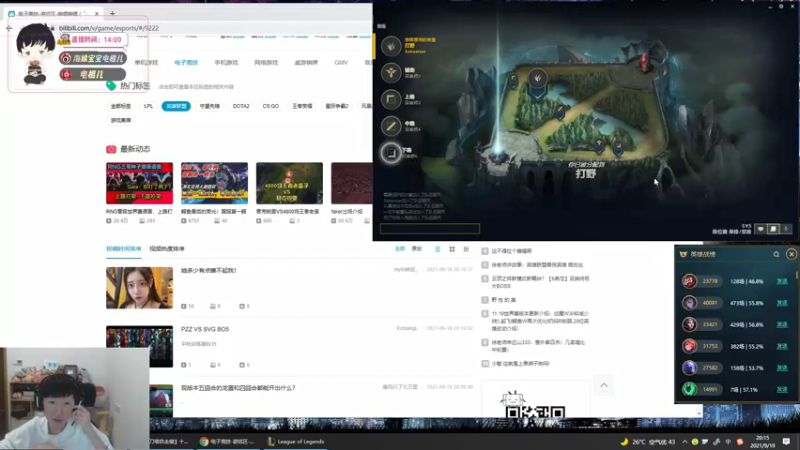Select the DOTA2 hot tag

click(241, 106)
